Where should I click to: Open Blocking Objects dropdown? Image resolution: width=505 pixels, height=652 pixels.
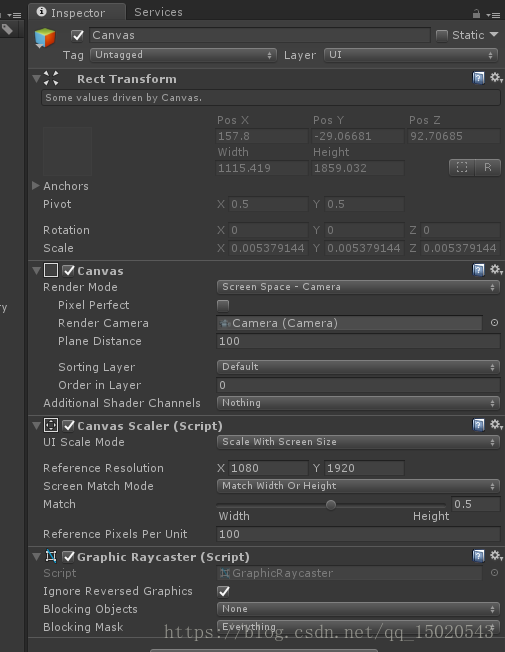tap(358, 609)
